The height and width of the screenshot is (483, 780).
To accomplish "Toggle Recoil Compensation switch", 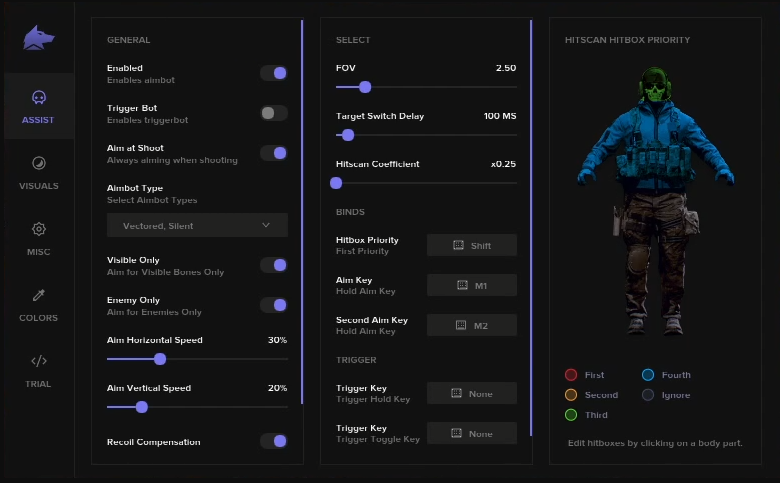I will [274, 441].
